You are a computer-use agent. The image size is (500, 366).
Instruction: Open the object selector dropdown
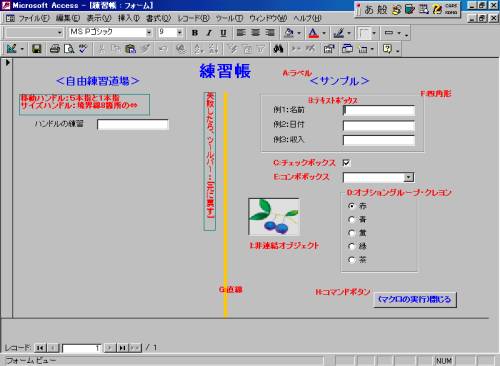[60, 32]
